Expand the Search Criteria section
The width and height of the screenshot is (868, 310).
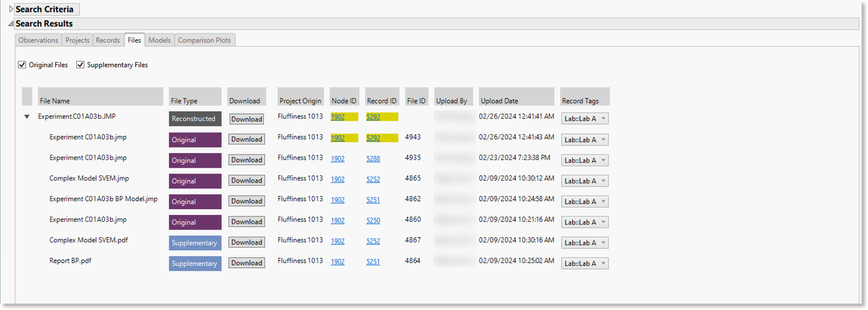pos(11,9)
